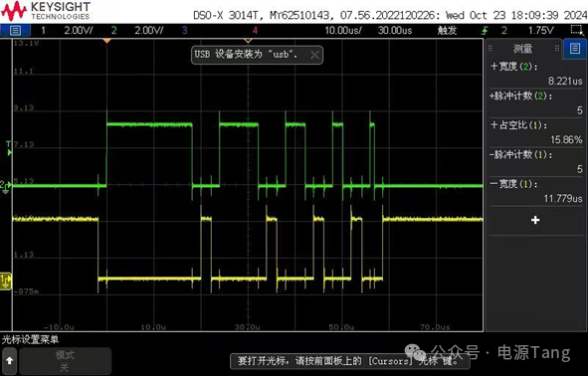Click the orange trigger time reference marker

[x=106, y=41]
